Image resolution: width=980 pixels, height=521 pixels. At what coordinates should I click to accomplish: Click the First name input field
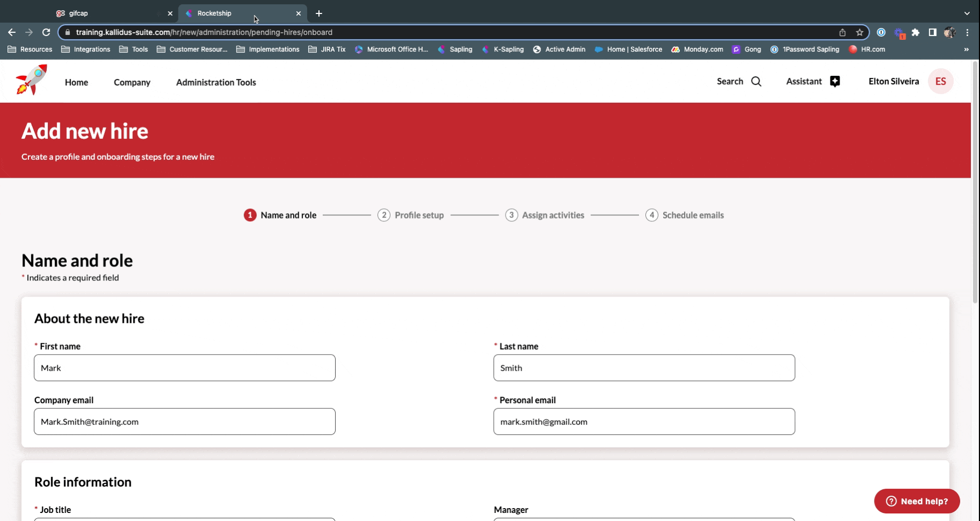pos(184,368)
